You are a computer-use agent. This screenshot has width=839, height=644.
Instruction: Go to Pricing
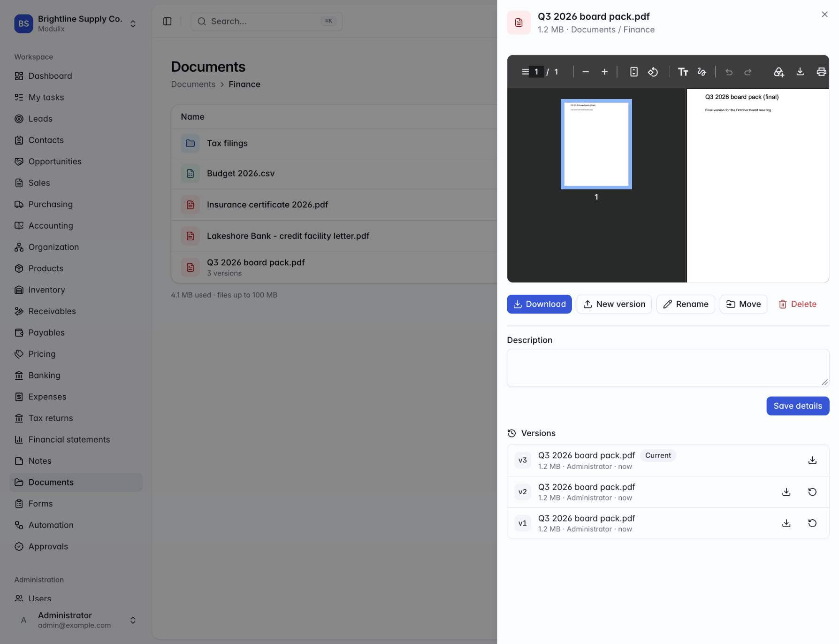(76, 353)
